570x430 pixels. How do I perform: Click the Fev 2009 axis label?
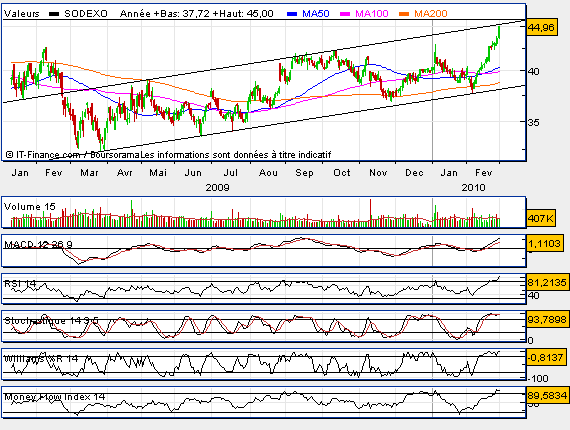(54, 172)
